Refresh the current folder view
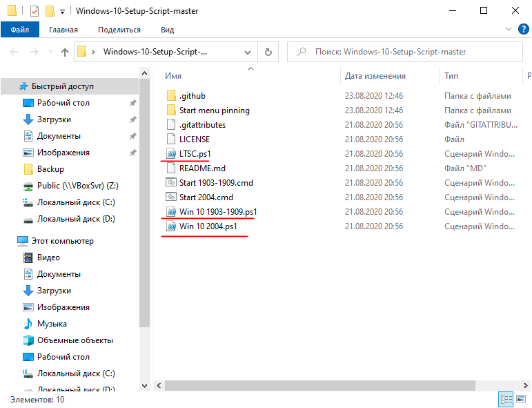Screen dimensions: 532x408 (268, 52)
